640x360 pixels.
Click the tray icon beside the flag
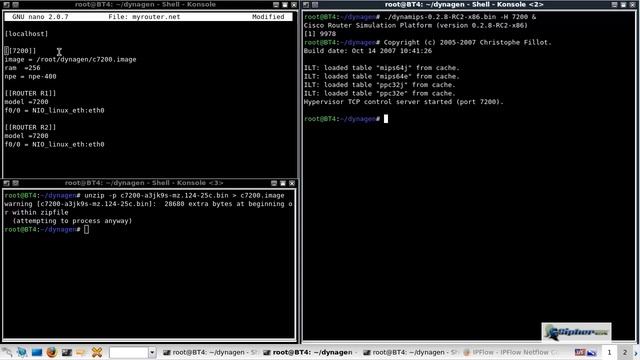591,352
